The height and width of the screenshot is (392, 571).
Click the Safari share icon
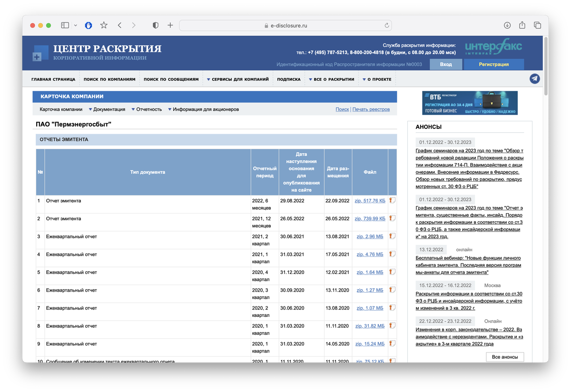point(522,25)
